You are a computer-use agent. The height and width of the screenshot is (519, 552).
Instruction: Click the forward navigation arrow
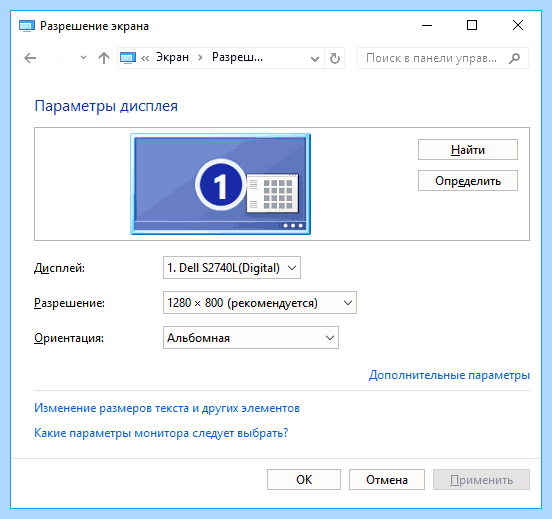click(x=60, y=58)
